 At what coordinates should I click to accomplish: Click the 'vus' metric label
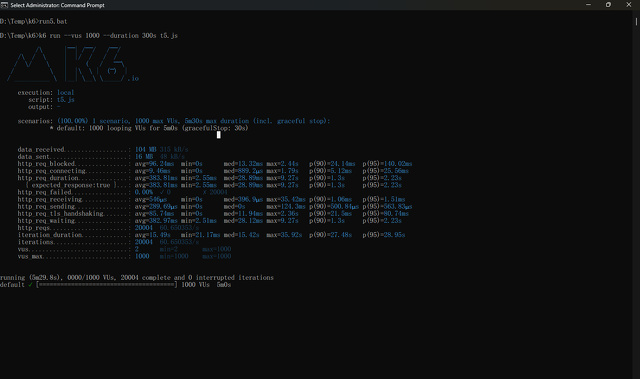(x=23, y=249)
